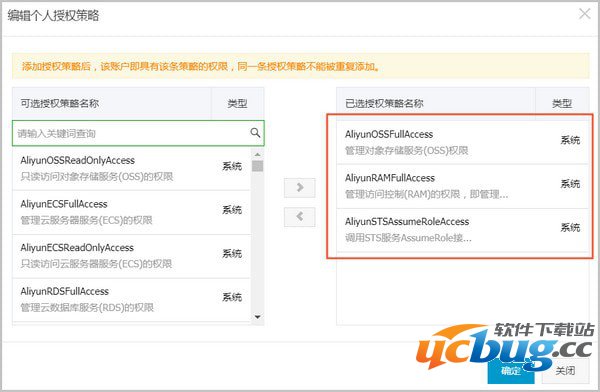The image size is (600, 392).
Task: Select AliyunECSReadOnlyAccess in available policies
Action: click(x=132, y=256)
